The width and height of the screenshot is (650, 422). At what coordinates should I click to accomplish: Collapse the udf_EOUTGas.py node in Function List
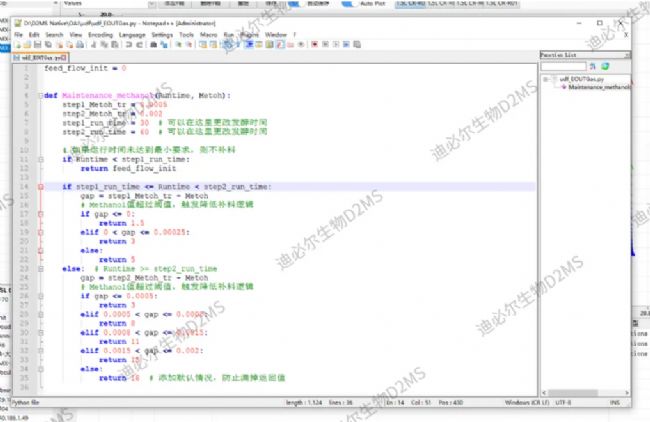pos(543,78)
